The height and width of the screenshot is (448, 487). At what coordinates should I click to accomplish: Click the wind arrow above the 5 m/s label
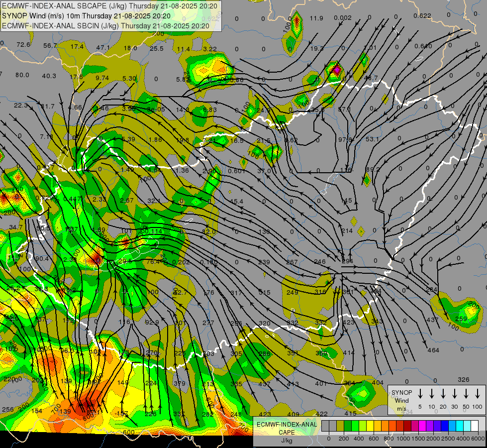tap(420, 394)
